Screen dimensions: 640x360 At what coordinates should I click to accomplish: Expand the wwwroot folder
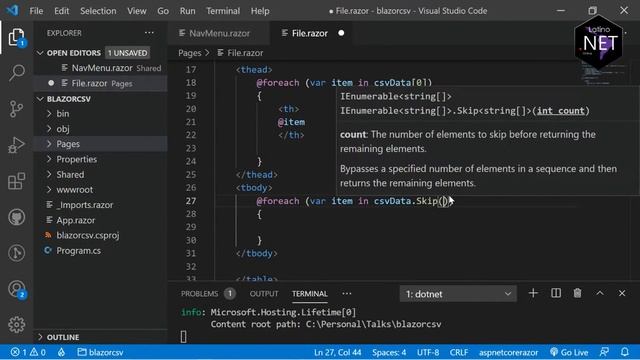[x=49, y=190]
